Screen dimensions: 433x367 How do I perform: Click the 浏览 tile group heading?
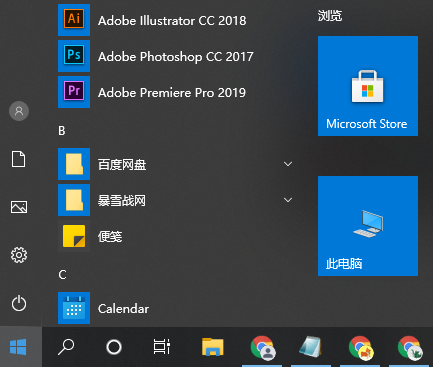click(x=330, y=16)
